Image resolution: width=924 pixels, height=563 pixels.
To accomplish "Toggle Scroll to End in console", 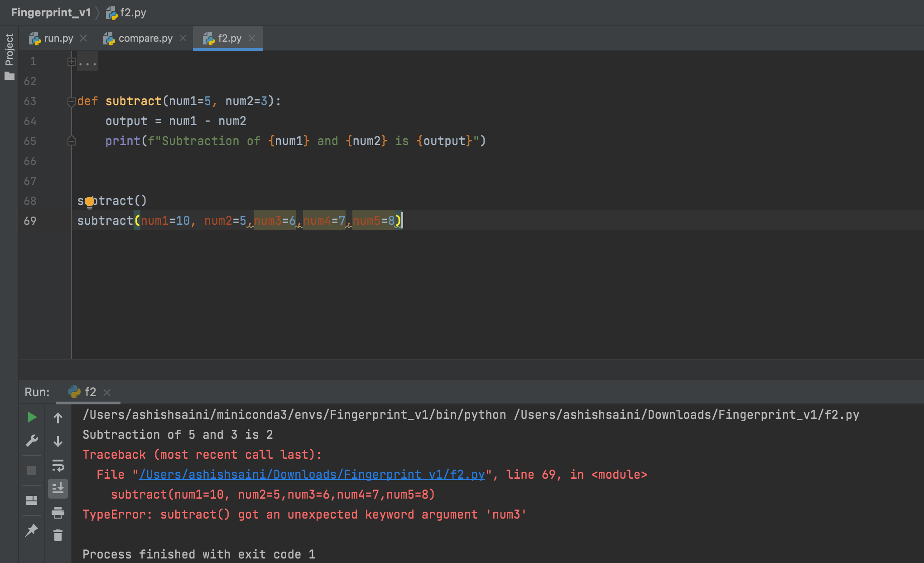I will (x=58, y=489).
